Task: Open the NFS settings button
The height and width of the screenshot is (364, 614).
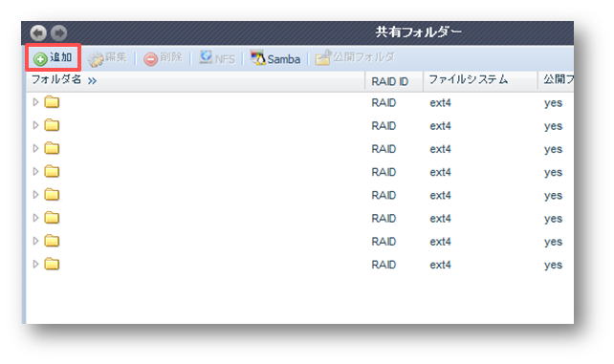Action: (x=216, y=58)
